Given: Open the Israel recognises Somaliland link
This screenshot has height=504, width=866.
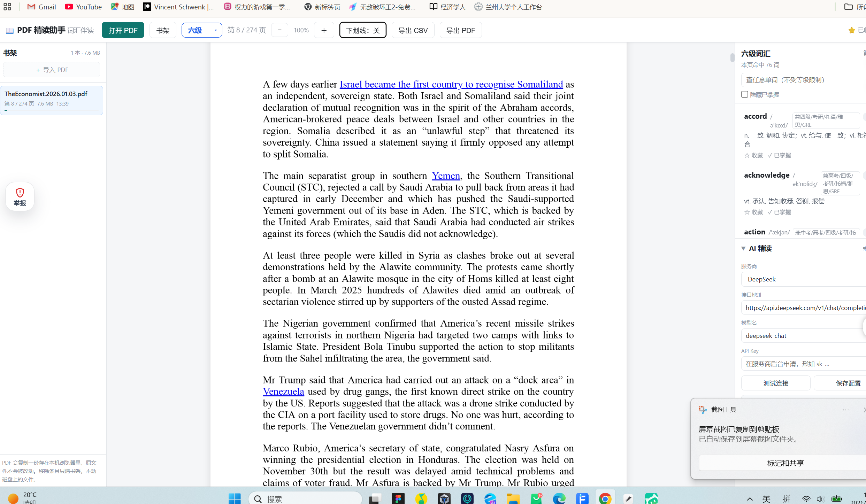Looking at the screenshot, I should [451, 84].
